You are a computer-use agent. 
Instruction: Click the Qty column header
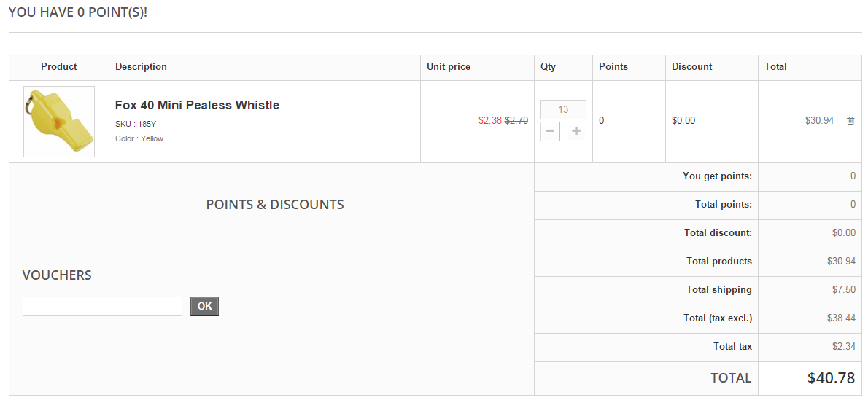click(548, 67)
